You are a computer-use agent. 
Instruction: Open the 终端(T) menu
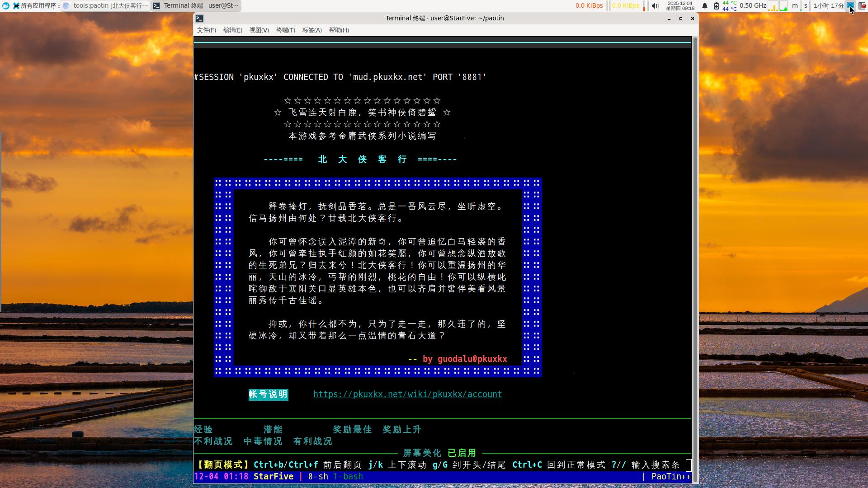pyautogui.click(x=285, y=30)
